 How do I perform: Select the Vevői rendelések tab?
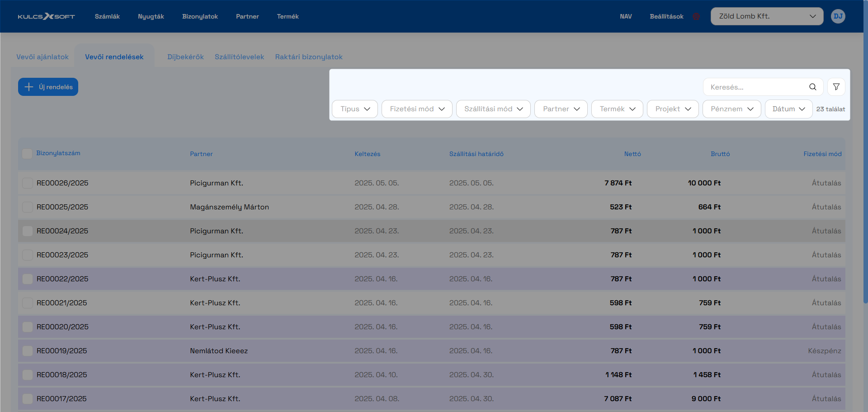pyautogui.click(x=114, y=57)
